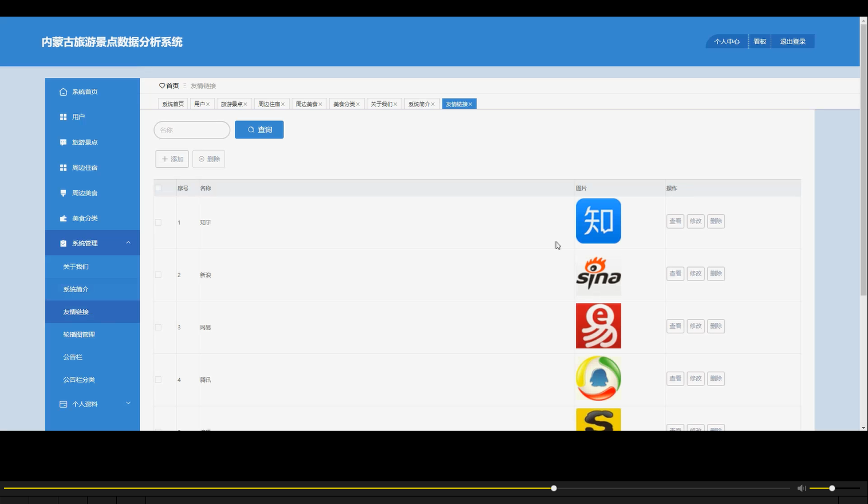Click the volume slider handle
The height and width of the screenshot is (504, 868).
tap(832, 489)
